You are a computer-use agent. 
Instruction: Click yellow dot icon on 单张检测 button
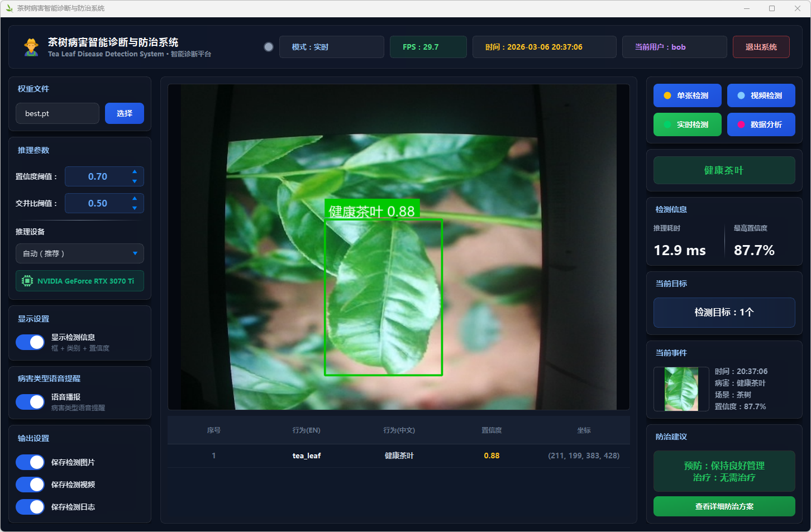(x=667, y=95)
